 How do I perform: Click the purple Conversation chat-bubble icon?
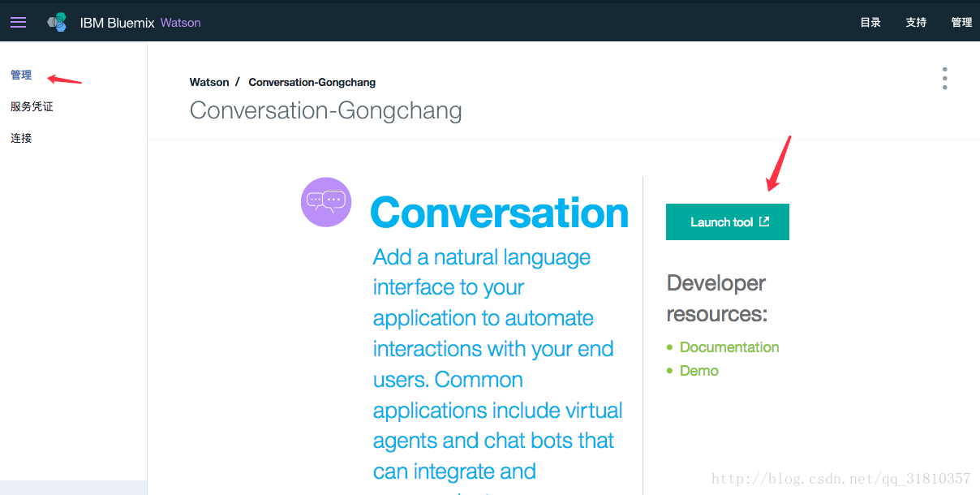[326, 202]
